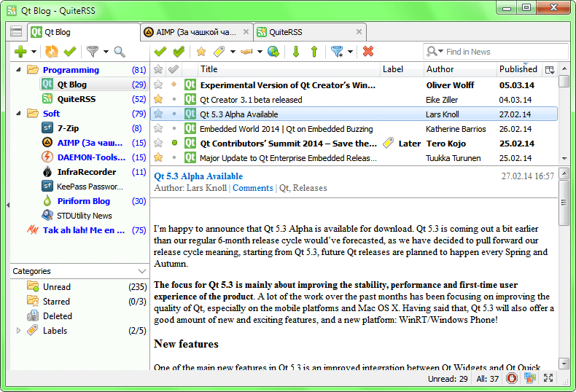Click the Find in News search field

[x=503, y=52]
